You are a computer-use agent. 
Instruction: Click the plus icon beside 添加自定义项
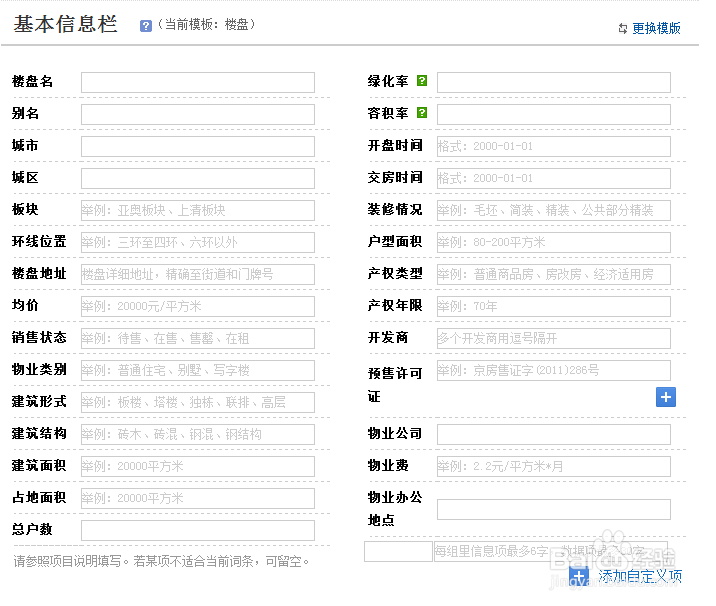(x=579, y=576)
